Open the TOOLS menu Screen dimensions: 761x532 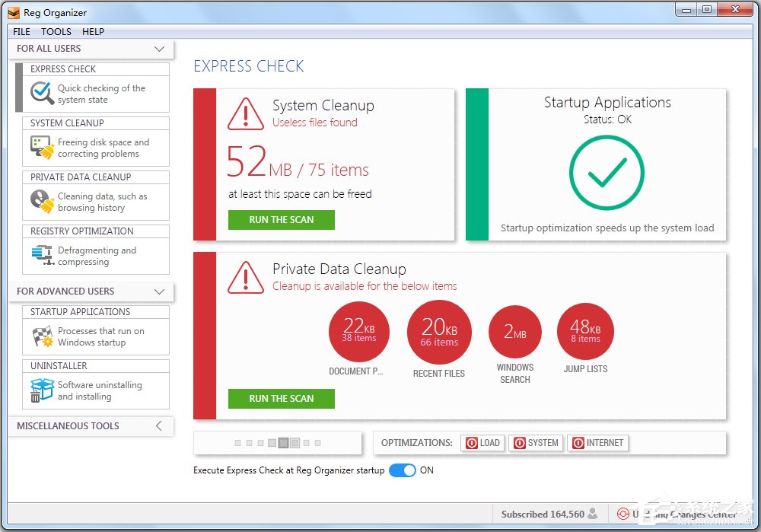56,31
